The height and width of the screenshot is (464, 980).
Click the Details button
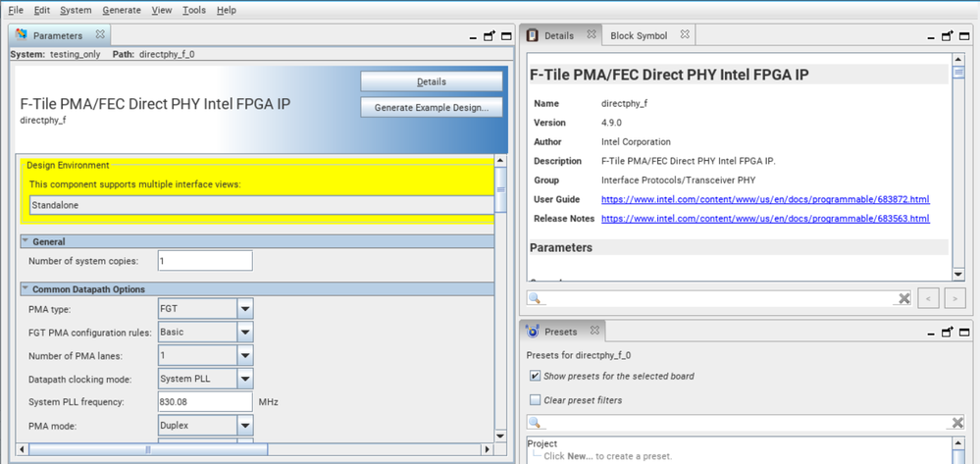[432, 82]
